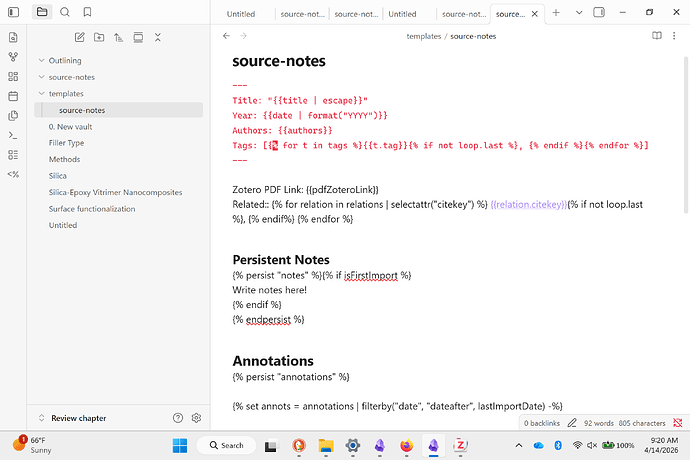This screenshot has width=690, height=460.
Task: Open more options three-dot menu
Action: 674,36
